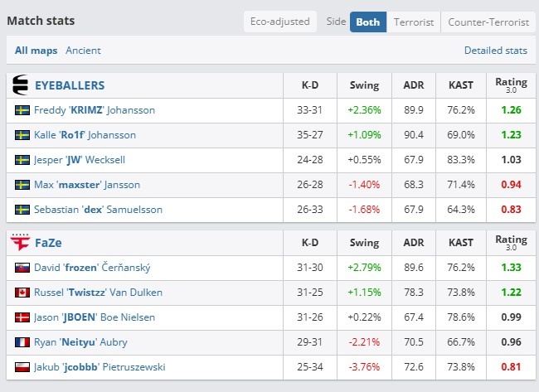Switch side filter to Terrorist
The height and width of the screenshot is (392, 539).
pos(414,22)
